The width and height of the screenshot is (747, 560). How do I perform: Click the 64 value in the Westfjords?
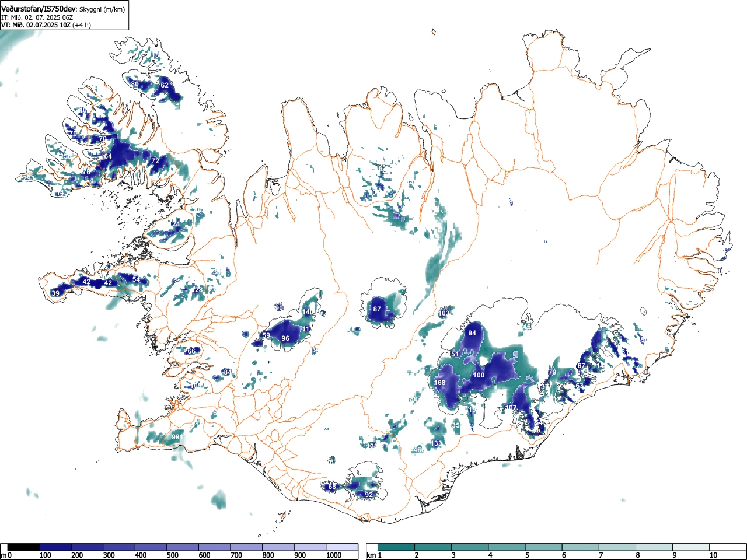tap(108, 156)
